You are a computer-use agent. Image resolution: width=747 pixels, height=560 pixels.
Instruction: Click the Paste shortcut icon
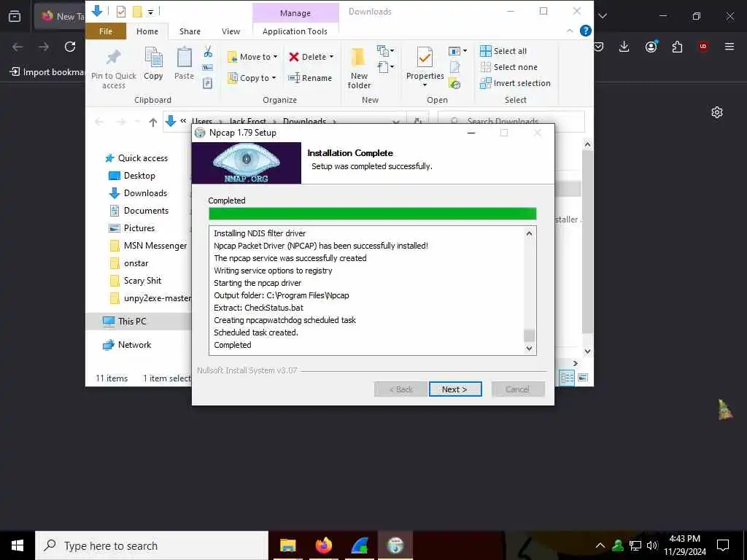208,83
